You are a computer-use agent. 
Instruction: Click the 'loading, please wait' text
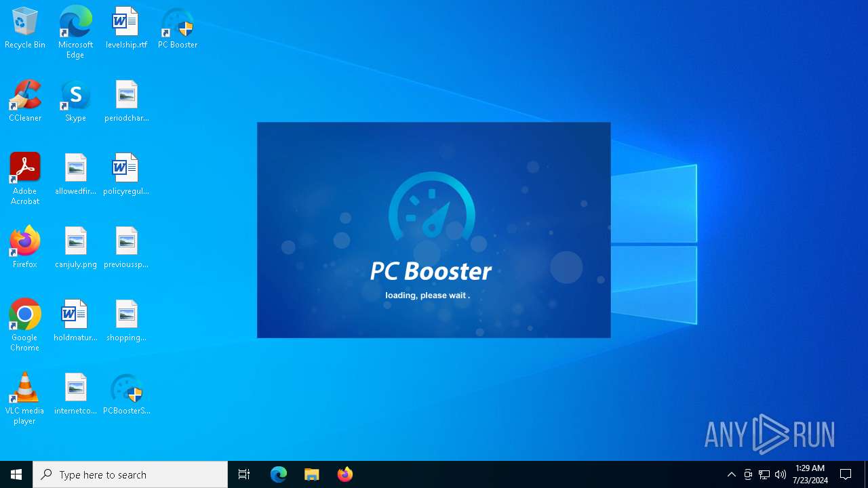(427, 296)
